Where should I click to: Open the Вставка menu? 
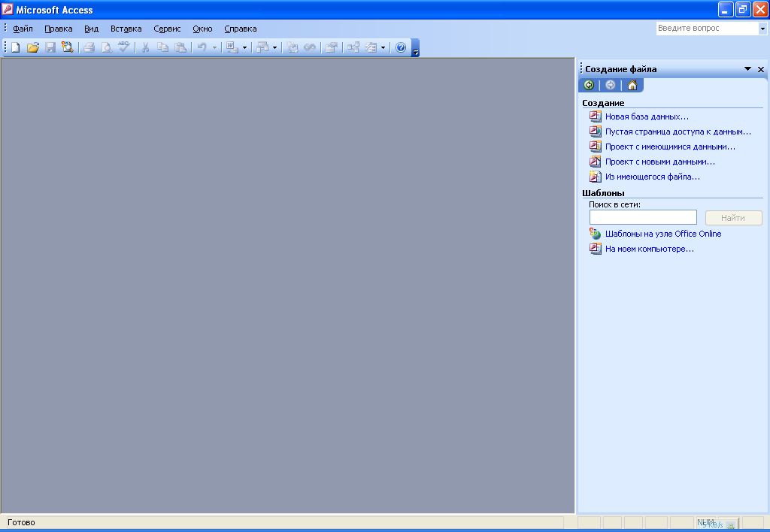tap(126, 29)
